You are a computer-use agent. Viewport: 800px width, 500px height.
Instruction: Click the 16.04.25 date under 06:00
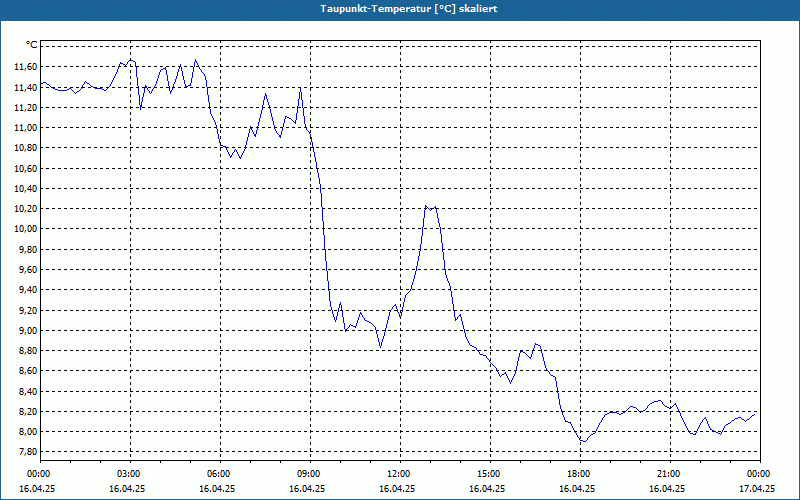coord(217,488)
